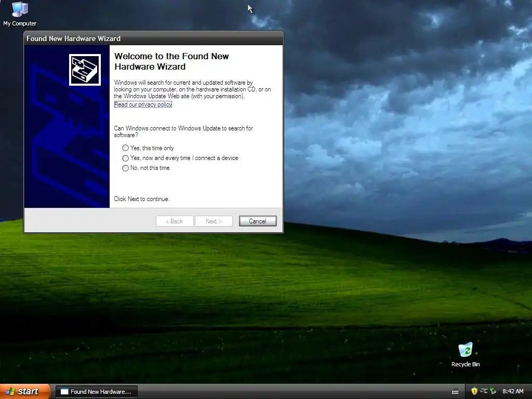The image size is (532, 399).
Task: Click the USB device tray icon
Action: tap(484, 391)
